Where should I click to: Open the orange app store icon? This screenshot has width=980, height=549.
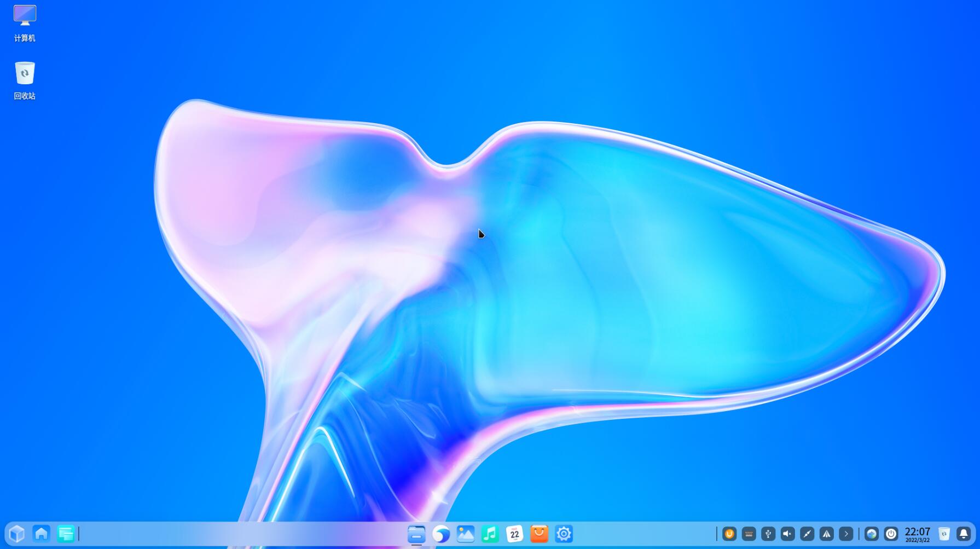[539, 534]
